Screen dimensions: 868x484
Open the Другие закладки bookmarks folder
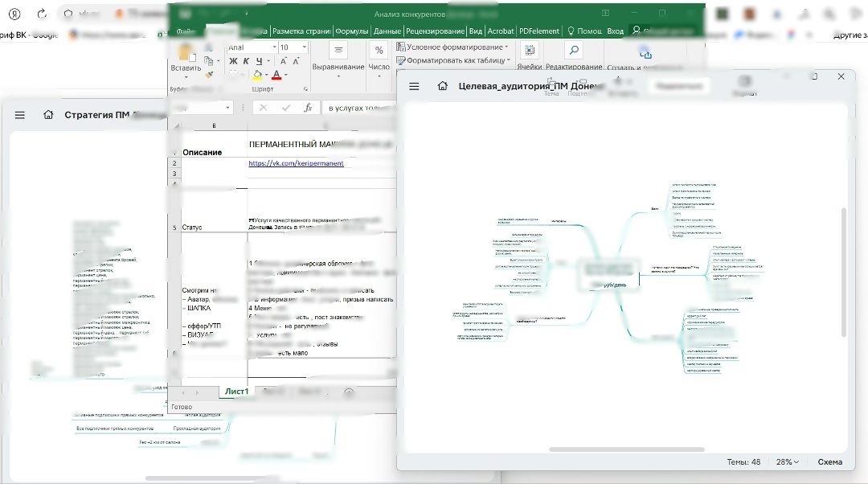(850, 35)
